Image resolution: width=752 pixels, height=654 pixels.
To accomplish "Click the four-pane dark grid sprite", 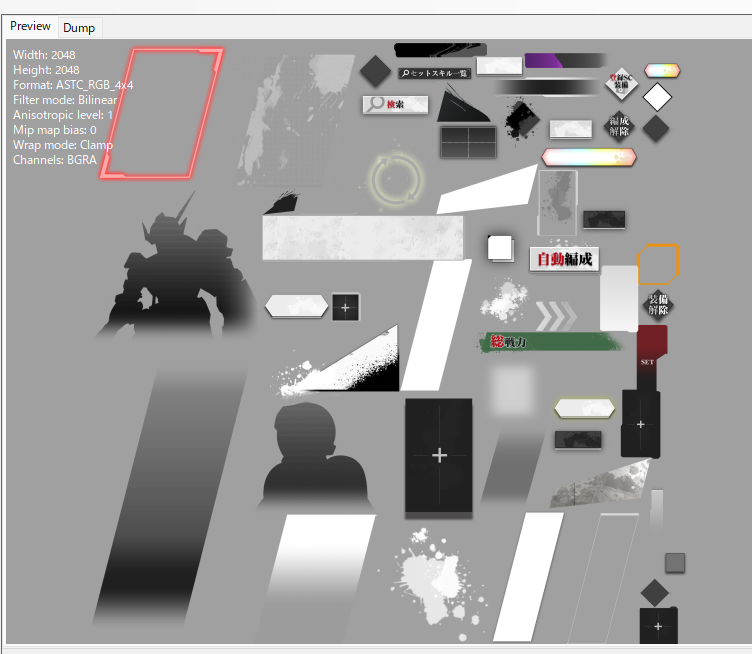I will point(467,140).
